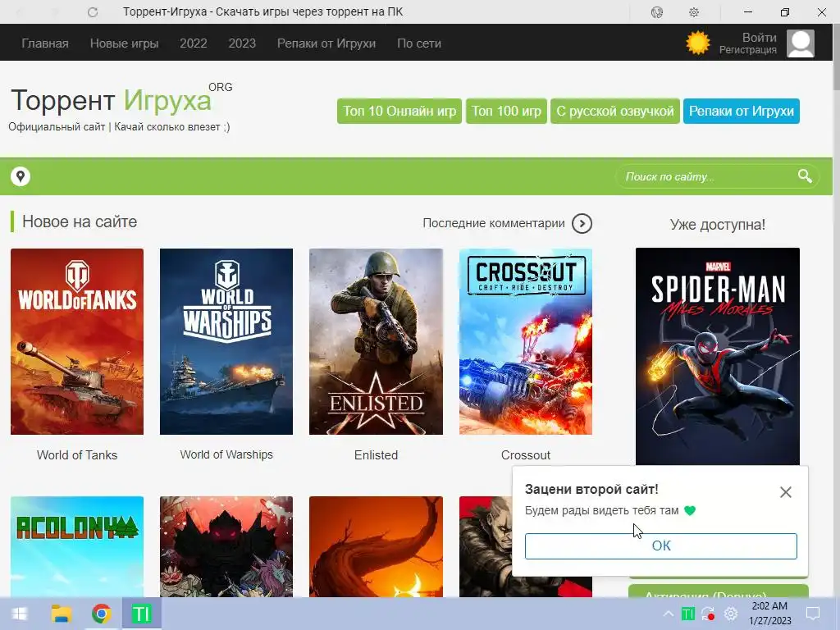Screen dimensions: 840x630
Task: Open the gear settings icon in title bar
Action: coord(694,11)
